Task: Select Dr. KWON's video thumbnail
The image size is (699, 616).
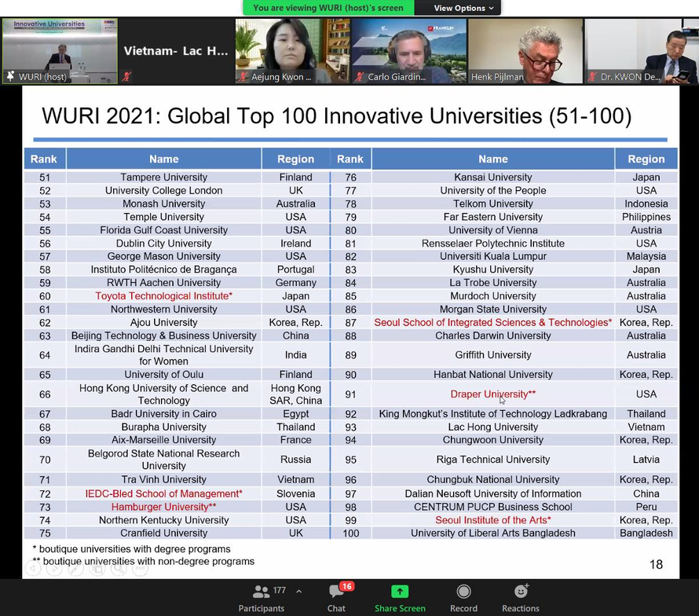Action: (641, 51)
